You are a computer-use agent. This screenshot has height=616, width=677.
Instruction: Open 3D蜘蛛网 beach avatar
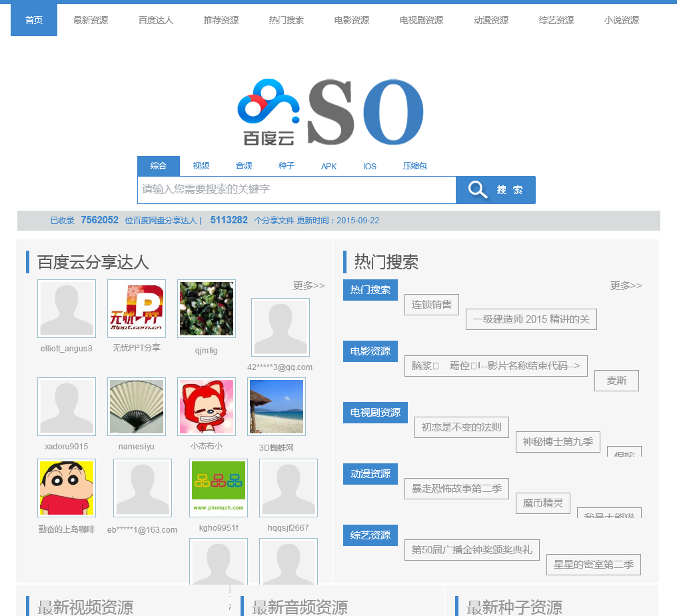pos(277,407)
